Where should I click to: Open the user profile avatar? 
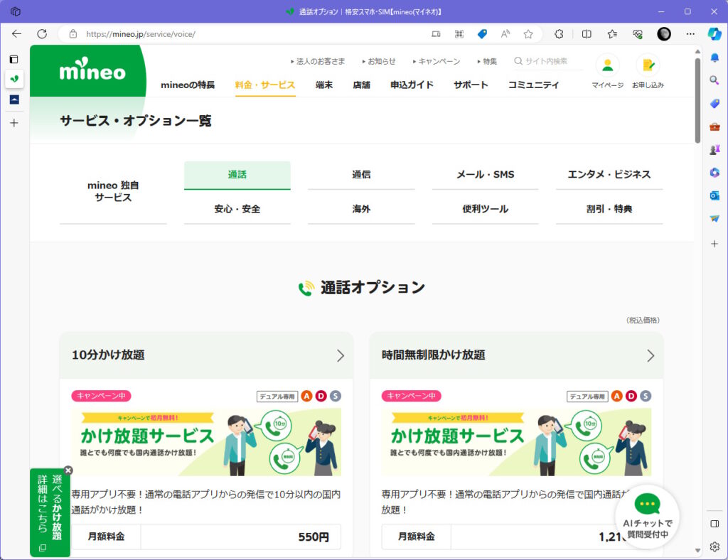tap(664, 34)
